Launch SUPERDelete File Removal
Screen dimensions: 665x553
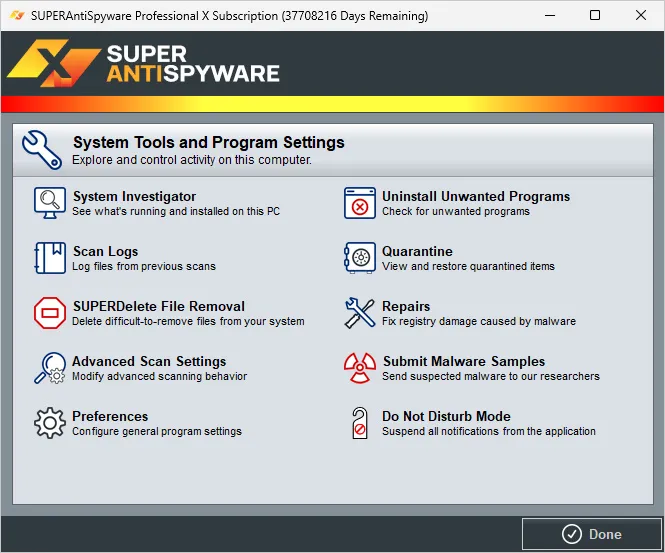pos(159,306)
